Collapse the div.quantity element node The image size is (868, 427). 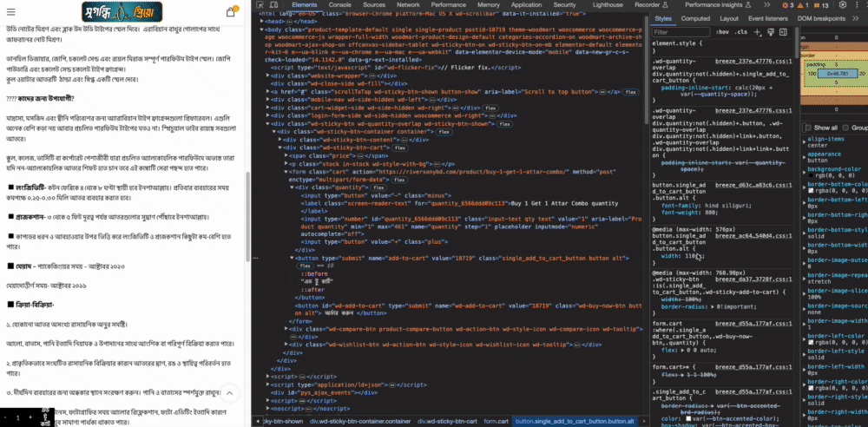click(293, 187)
